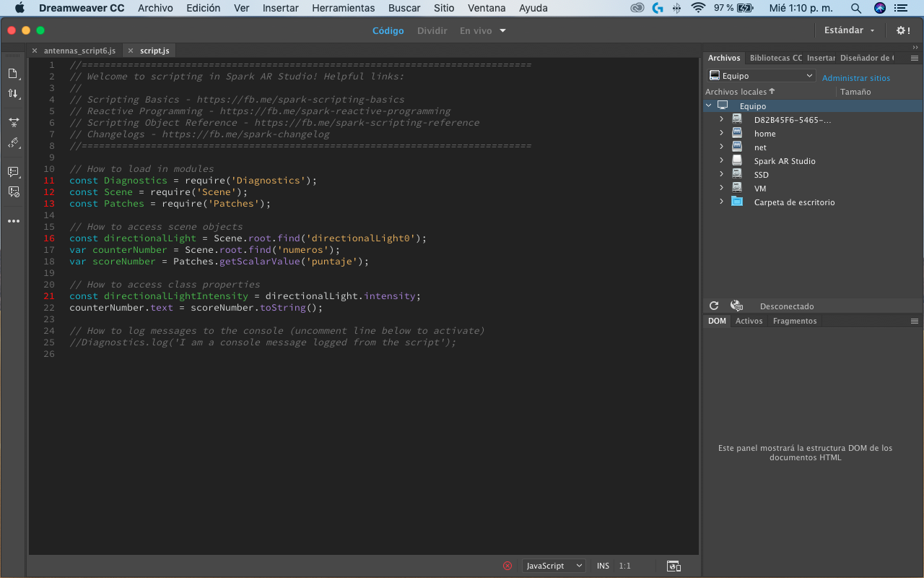Switch to Dividir split view
924x578 pixels.
432,30
